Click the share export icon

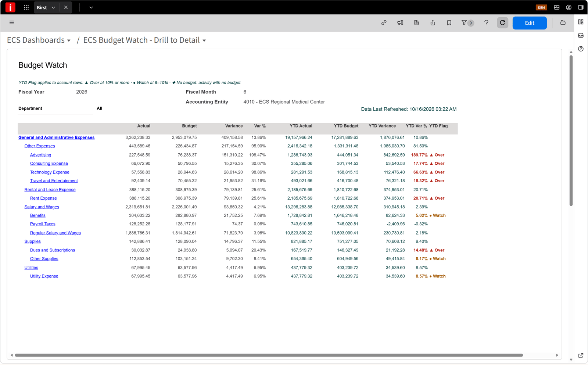click(433, 23)
